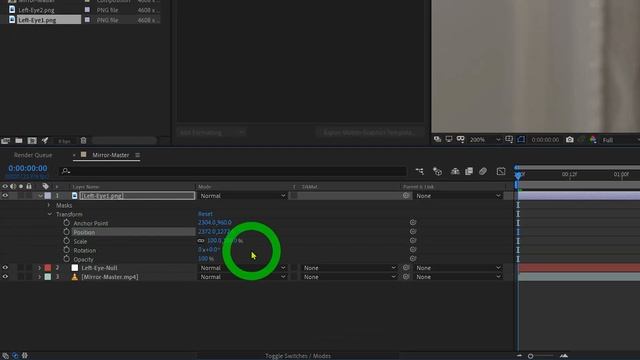This screenshot has width=640, height=360.
Task: Toggle visibility of Left-Eye-Null layer
Action: point(5,268)
